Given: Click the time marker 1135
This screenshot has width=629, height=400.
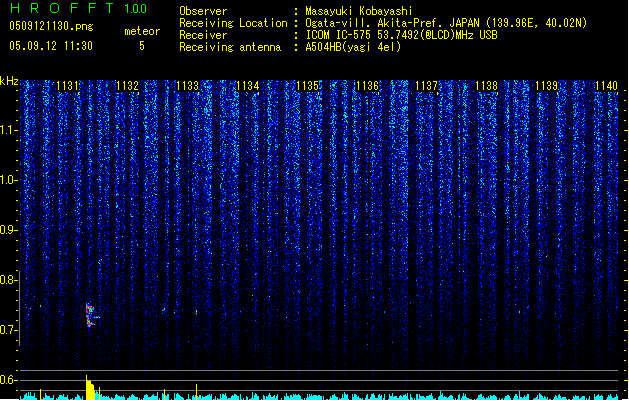Looking at the screenshot, I should coord(307,86).
